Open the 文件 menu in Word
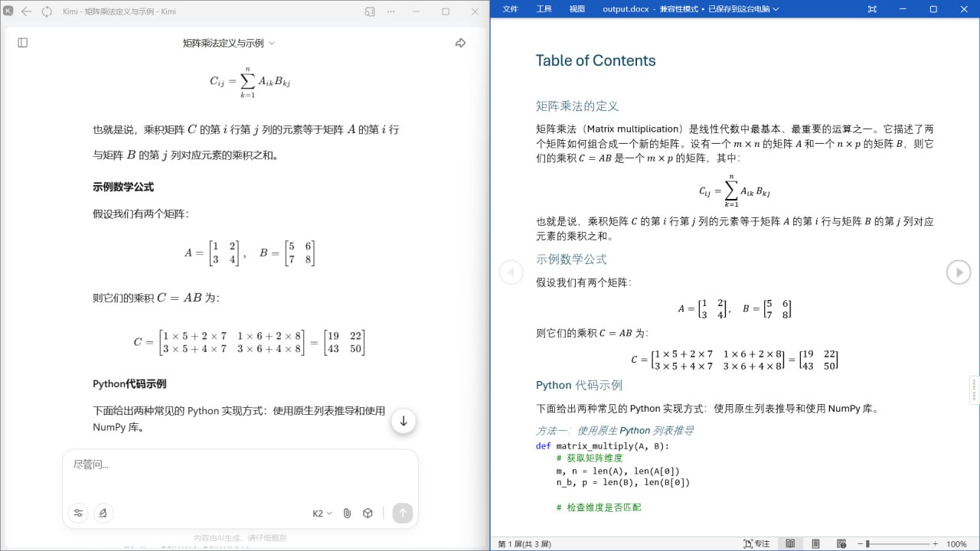980x551 pixels. click(x=510, y=9)
